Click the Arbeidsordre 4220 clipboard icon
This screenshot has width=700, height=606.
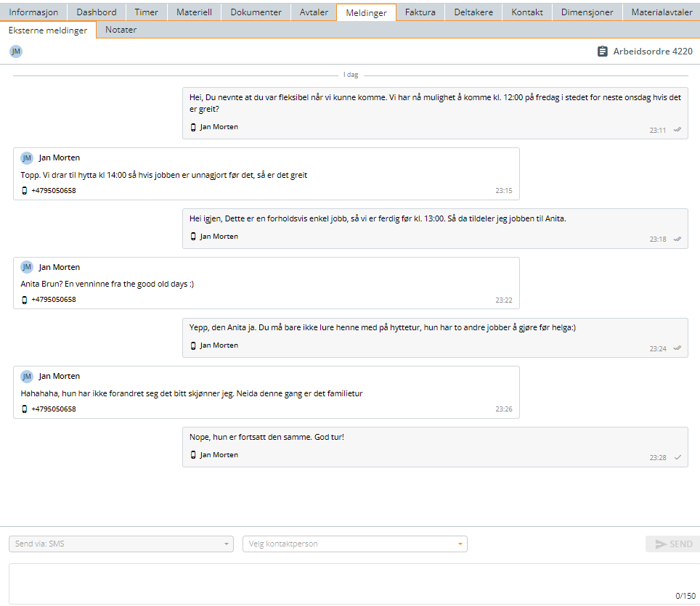click(x=602, y=52)
